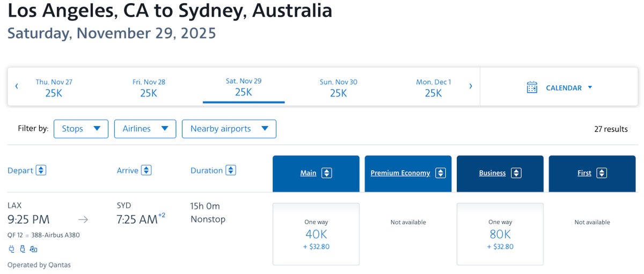Viewport: 644px width, 274px height.
Task: Switch to Sun, Nov 30 date tab
Action: coord(338,87)
